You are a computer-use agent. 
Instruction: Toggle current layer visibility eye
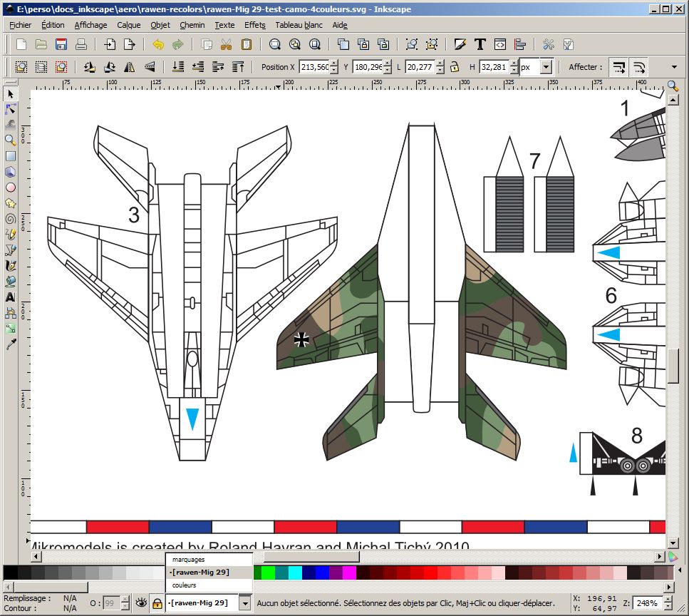pos(141,602)
